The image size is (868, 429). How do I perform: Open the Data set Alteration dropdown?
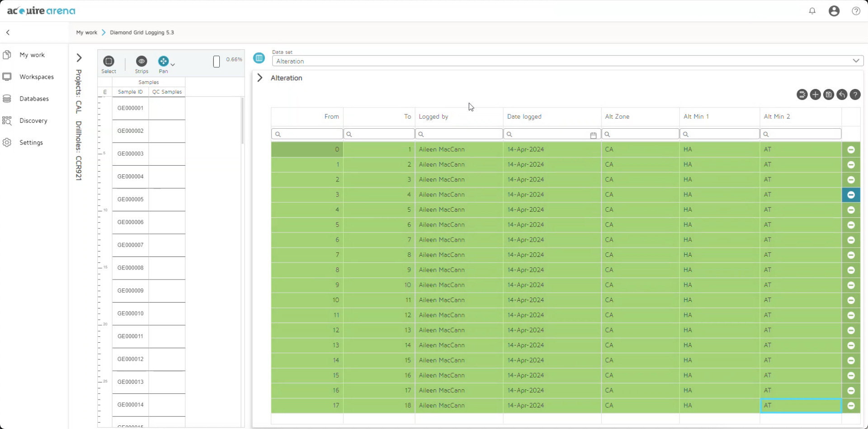click(567, 61)
